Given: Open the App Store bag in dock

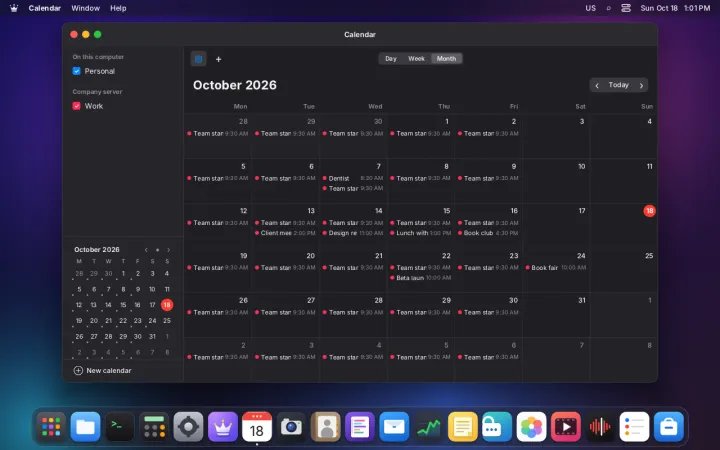Looking at the screenshot, I should [x=669, y=427].
